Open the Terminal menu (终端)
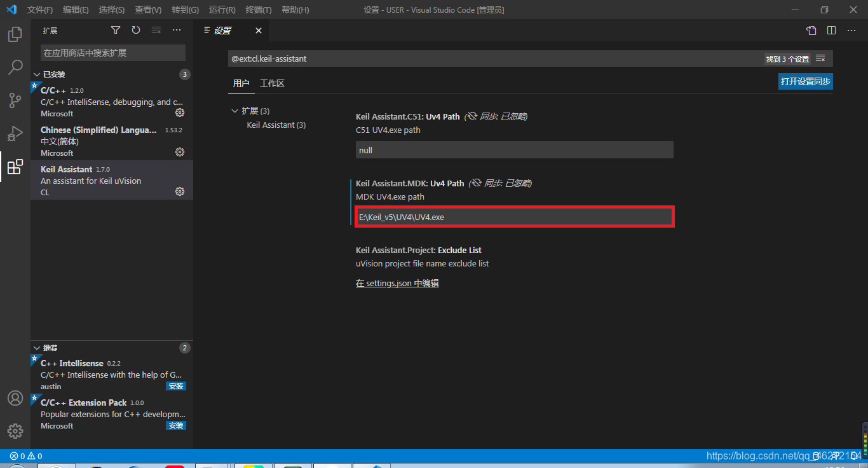The image size is (868, 468). (x=258, y=10)
